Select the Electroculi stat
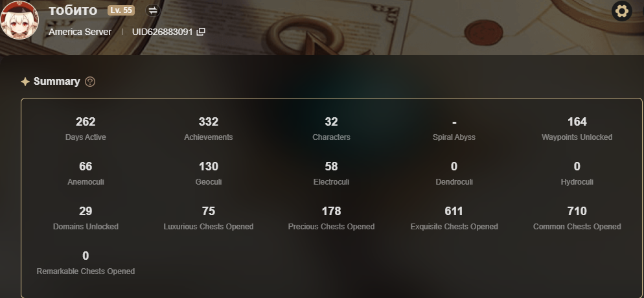 tap(331, 174)
